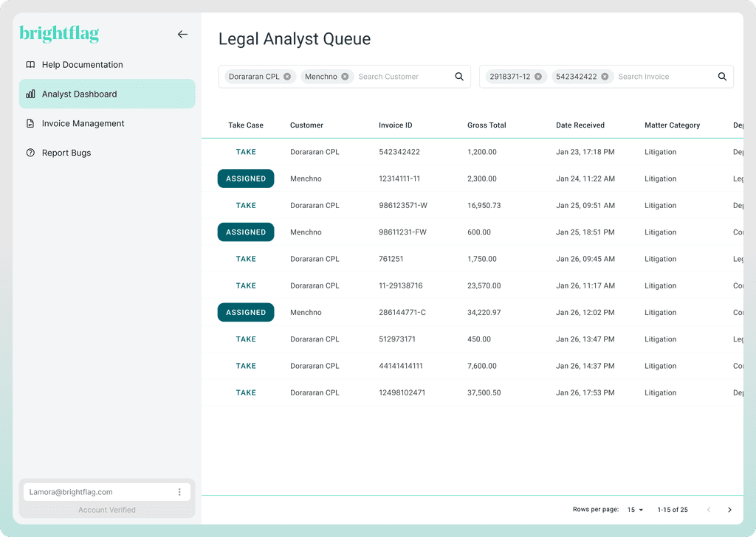Take the case for invoice 542342422

[x=246, y=152]
